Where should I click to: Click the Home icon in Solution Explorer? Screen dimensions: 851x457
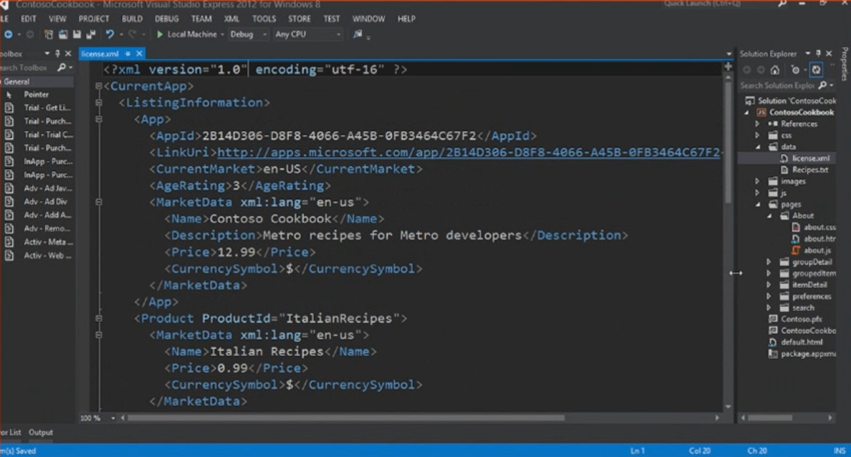coord(775,69)
